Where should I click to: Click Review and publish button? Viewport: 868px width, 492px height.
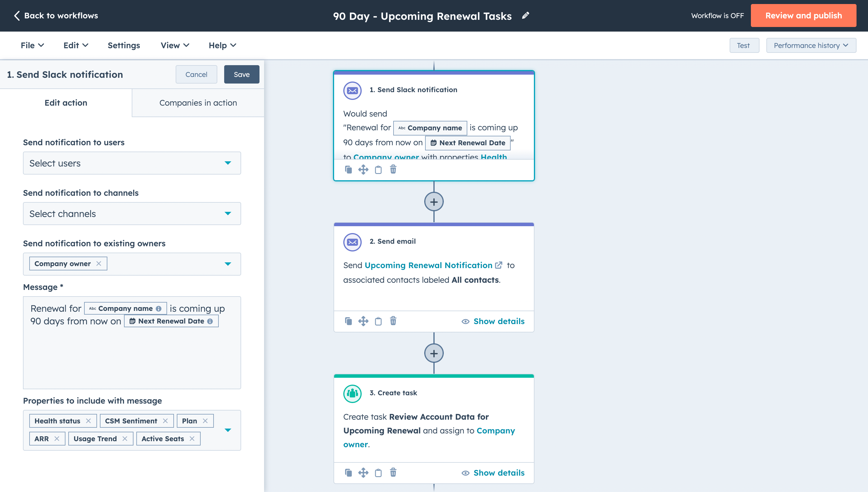pyautogui.click(x=803, y=16)
